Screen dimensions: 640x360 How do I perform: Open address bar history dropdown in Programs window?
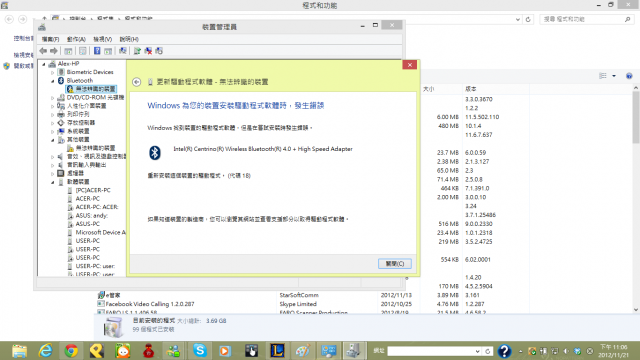[518, 19]
